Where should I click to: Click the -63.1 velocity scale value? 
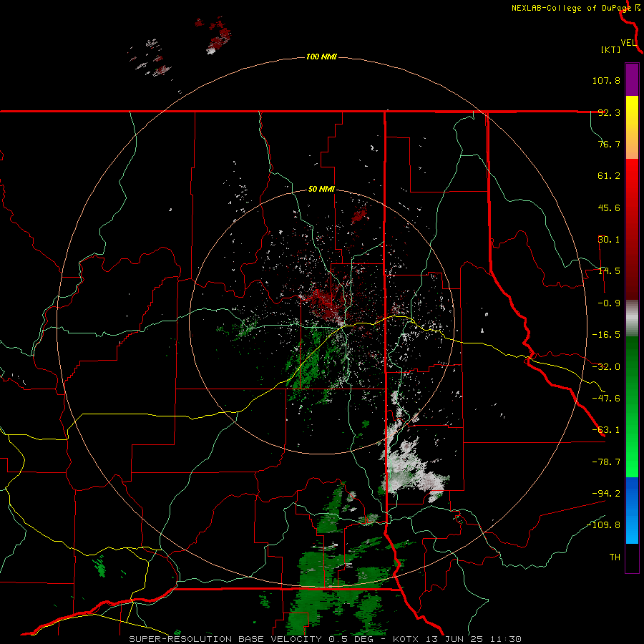click(x=606, y=430)
